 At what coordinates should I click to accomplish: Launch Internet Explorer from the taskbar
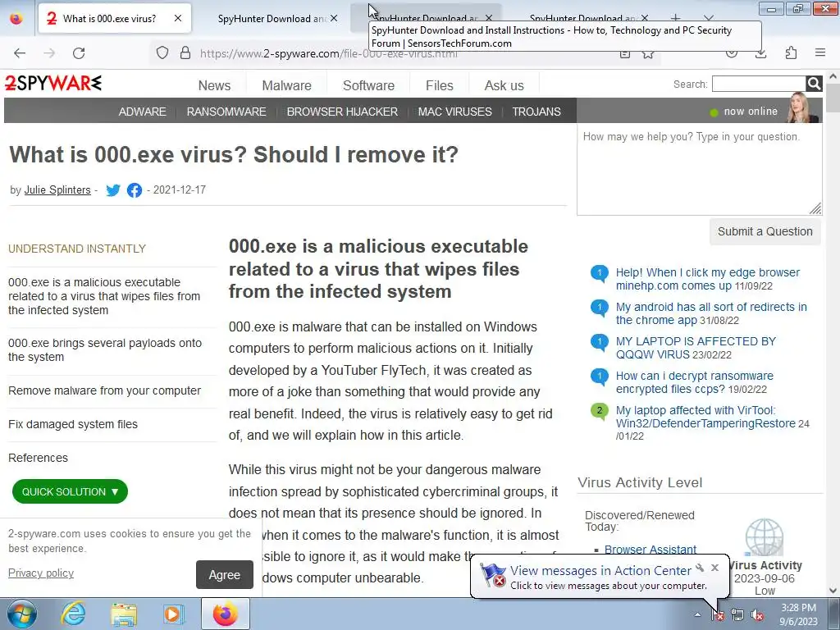coord(73,614)
